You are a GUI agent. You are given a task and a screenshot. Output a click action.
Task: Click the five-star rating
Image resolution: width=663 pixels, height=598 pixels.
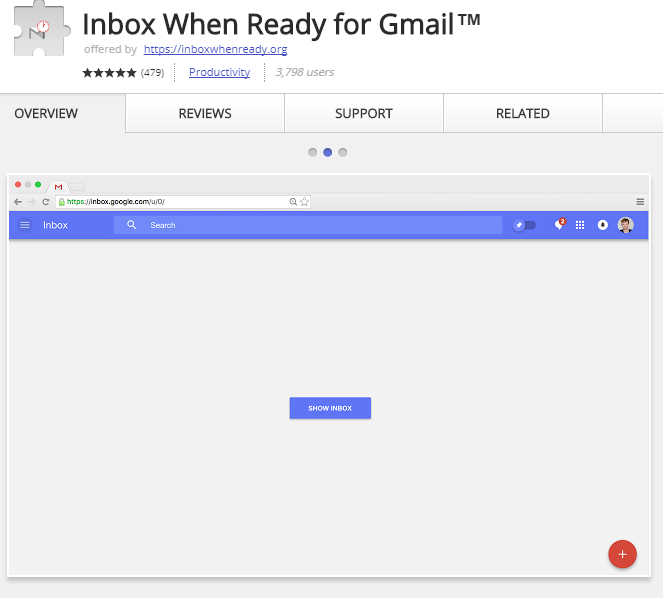coord(109,73)
